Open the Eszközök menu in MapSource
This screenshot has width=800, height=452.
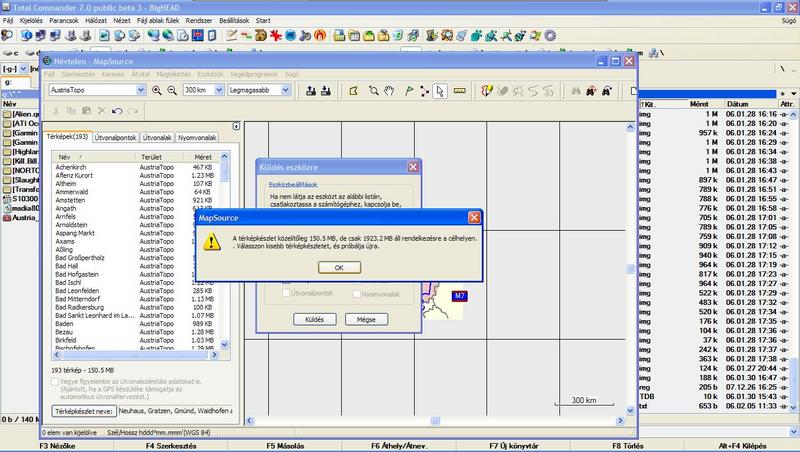click(x=210, y=74)
